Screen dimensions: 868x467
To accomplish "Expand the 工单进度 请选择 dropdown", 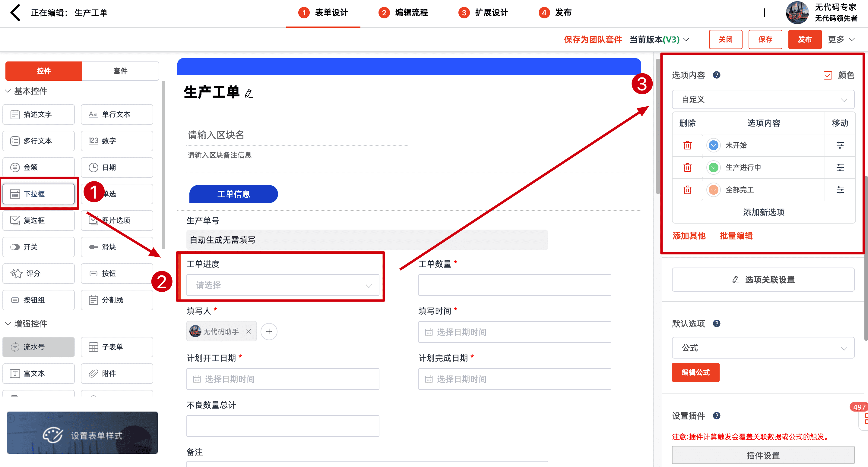I will [282, 285].
